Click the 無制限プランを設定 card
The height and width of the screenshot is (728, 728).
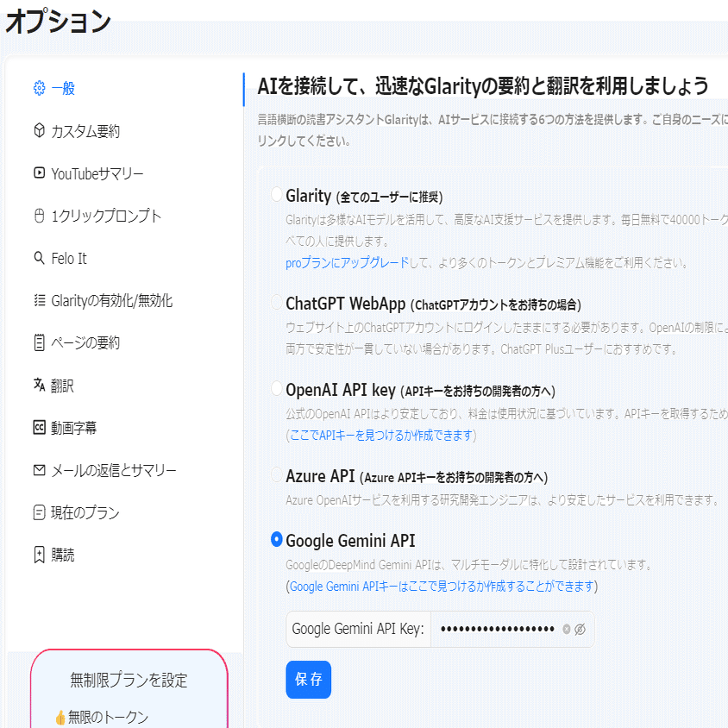pyautogui.click(x=129, y=688)
